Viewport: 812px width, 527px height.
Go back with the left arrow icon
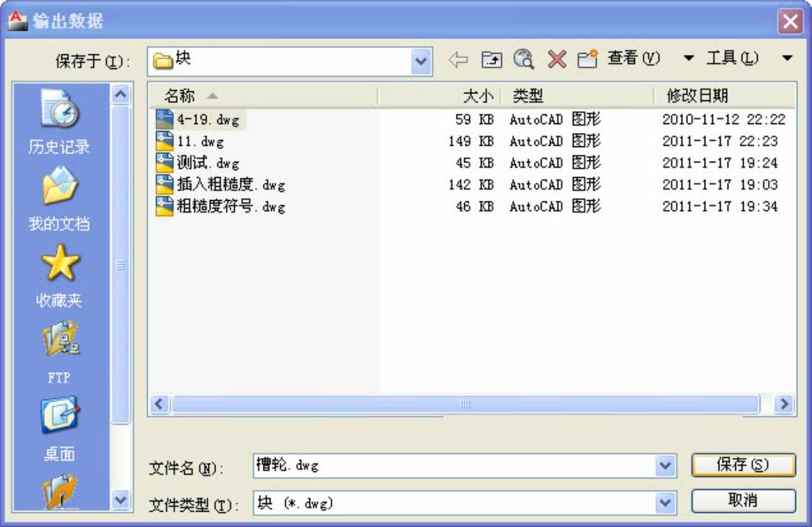pyautogui.click(x=459, y=59)
